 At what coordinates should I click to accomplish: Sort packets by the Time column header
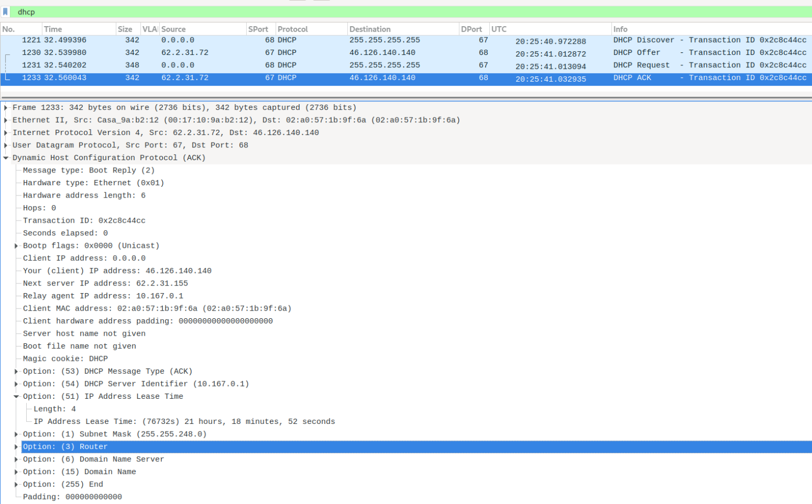53,29
